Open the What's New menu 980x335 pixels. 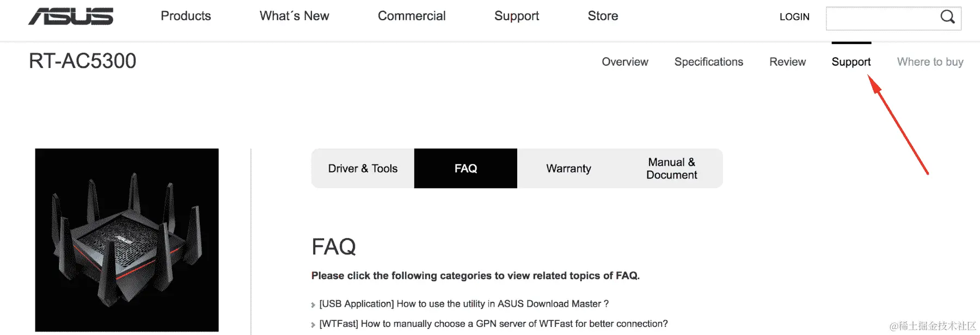click(294, 16)
